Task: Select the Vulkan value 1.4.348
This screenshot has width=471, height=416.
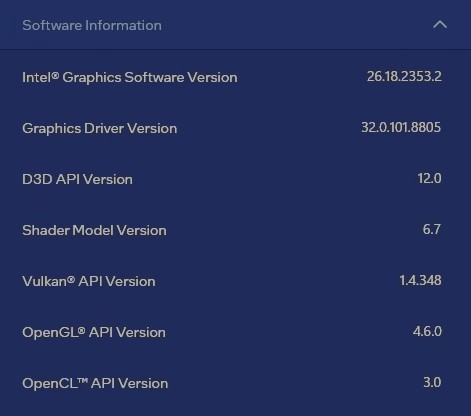Action: pos(421,280)
